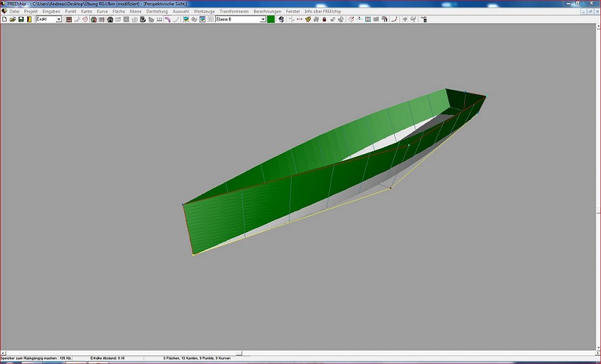The width and height of the screenshot is (601, 364).
Task: Click the layer properties icon right of the green swatch
Action: 281,20
